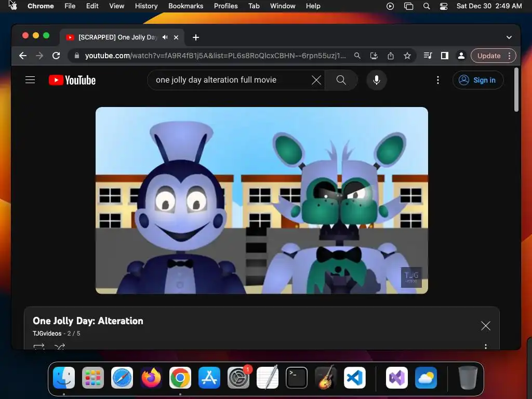Open the Edit menu
Screen dimensions: 532x399
(x=92, y=6)
